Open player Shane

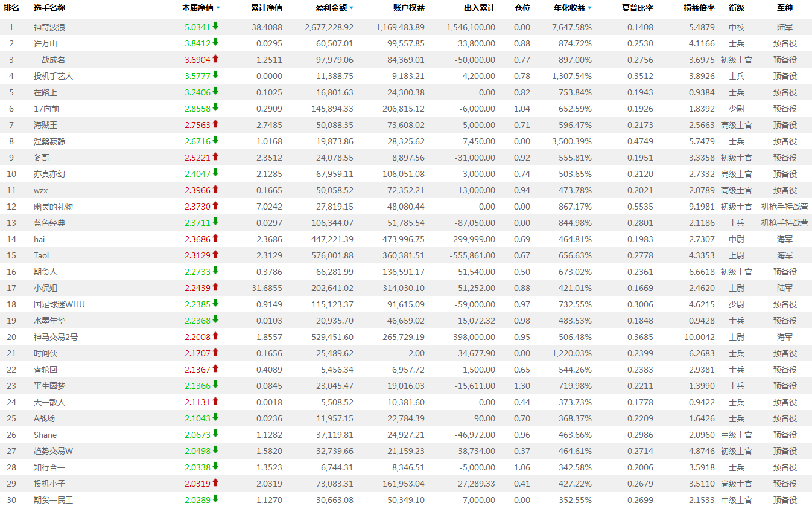tap(45, 435)
